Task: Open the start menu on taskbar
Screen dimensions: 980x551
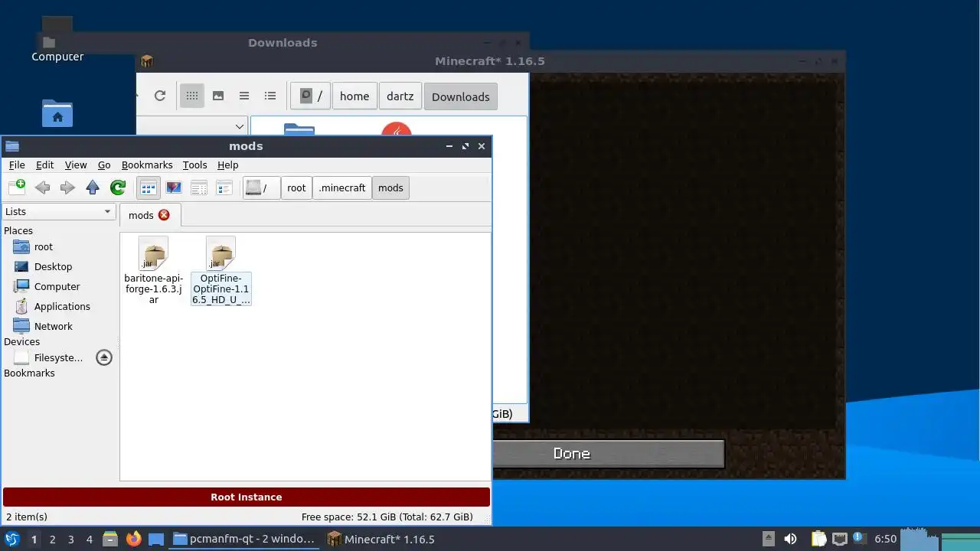Action: click(11, 539)
